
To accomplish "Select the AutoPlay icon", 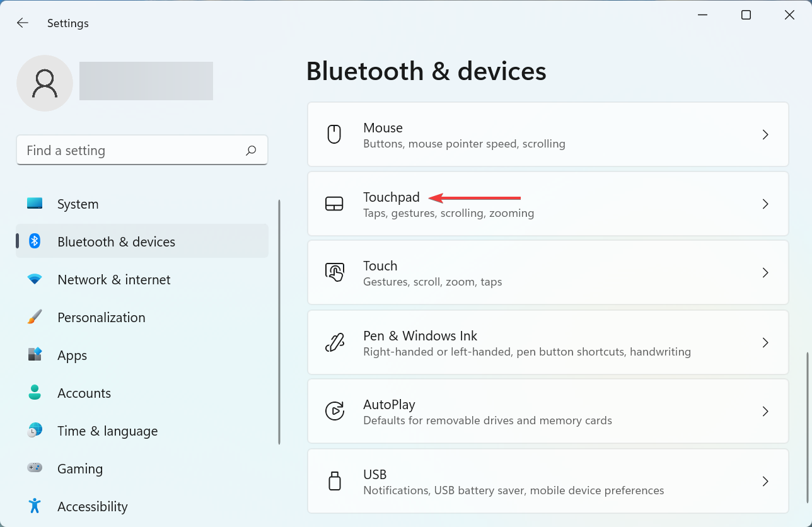I will tap(335, 411).
